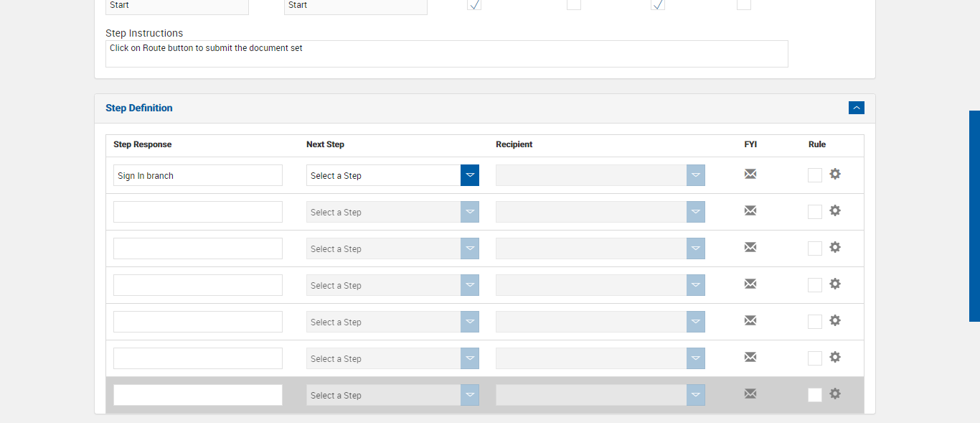The width and height of the screenshot is (980, 423).
Task: Click the FYI envelope icon in the fifth row
Action: coord(750,320)
